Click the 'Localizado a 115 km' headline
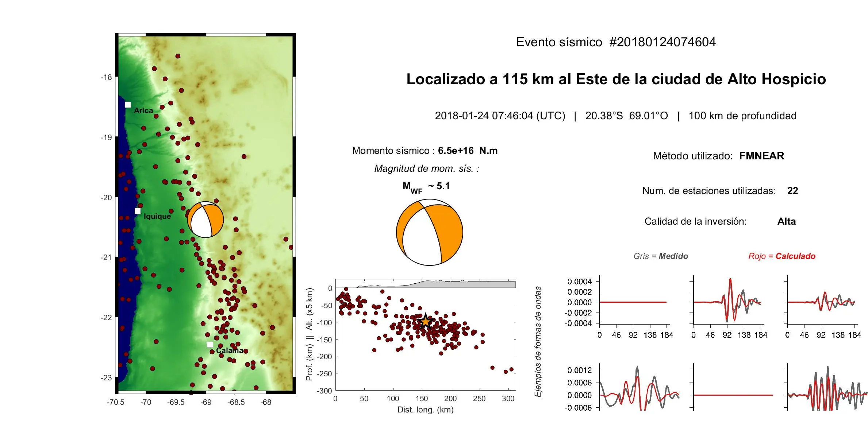 pyautogui.click(x=616, y=79)
